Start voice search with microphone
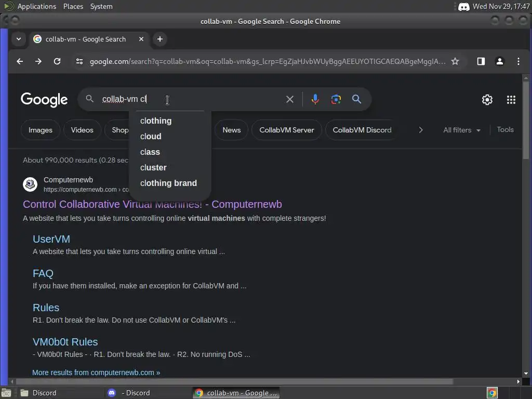Image resolution: width=532 pixels, height=399 pixels. click(315, 99)
